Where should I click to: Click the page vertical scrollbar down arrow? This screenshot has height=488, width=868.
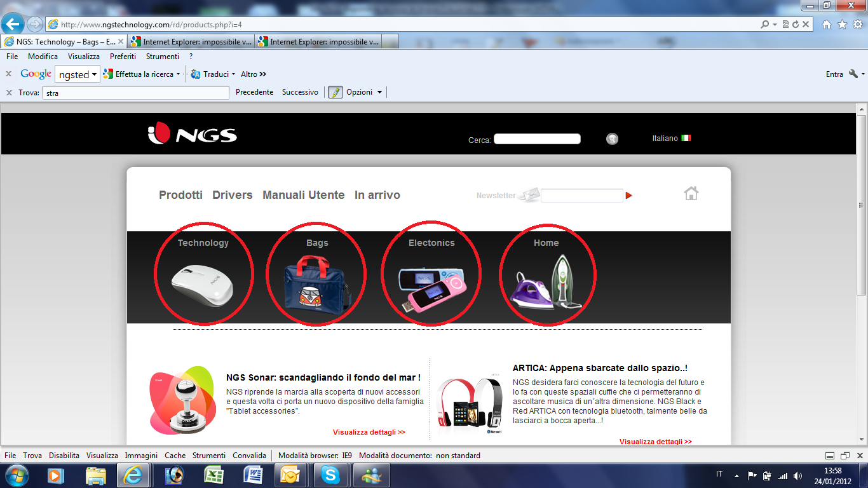click(862, 439)
